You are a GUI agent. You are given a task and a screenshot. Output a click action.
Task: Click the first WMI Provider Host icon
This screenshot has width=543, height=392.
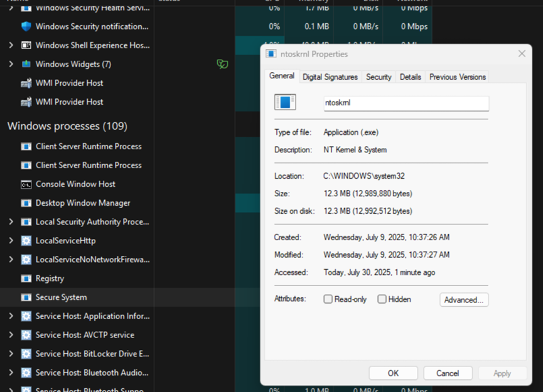pos(26,83)
